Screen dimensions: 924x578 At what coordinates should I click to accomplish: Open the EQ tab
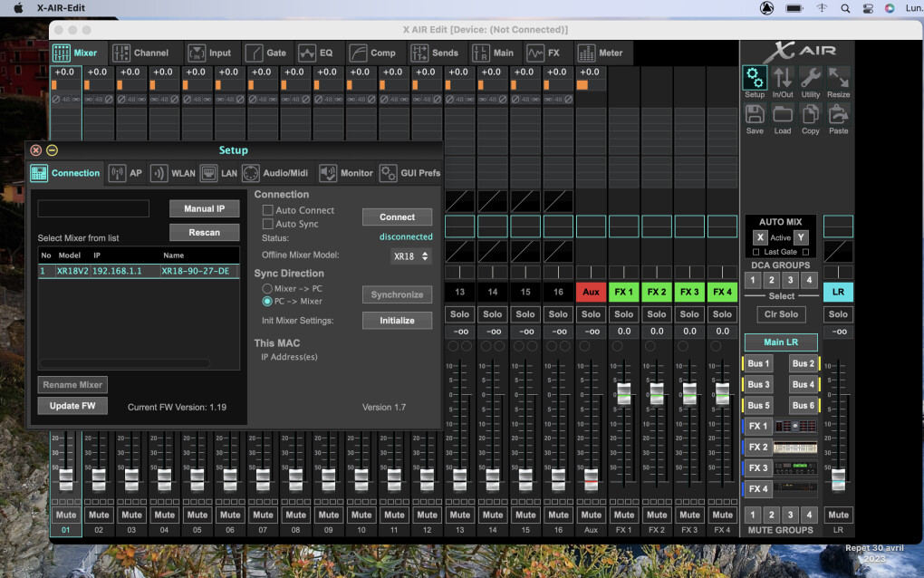(316, 53)
